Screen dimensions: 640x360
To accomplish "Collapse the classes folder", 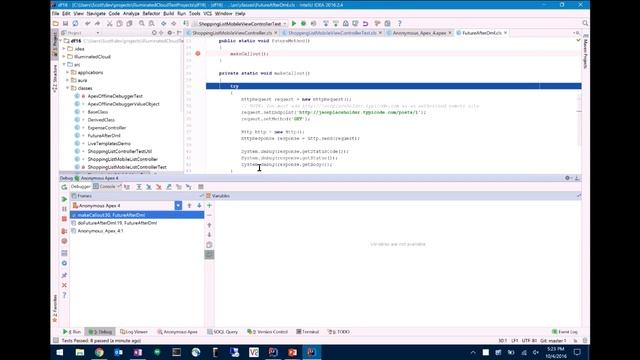I will click(68, 88).
